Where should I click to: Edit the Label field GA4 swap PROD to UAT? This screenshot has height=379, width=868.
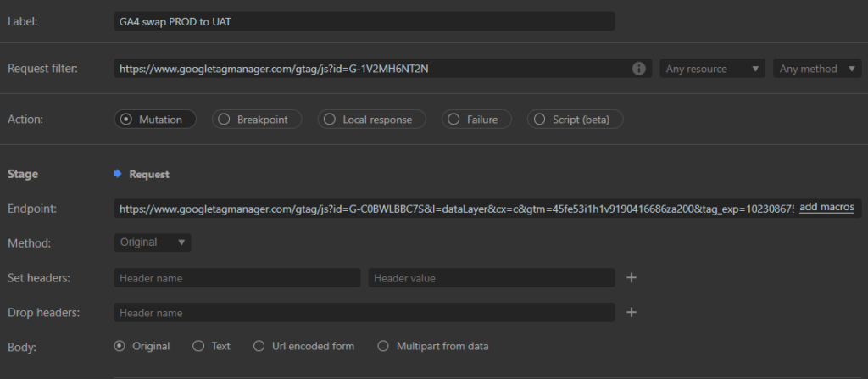click(x=364, y=21)
